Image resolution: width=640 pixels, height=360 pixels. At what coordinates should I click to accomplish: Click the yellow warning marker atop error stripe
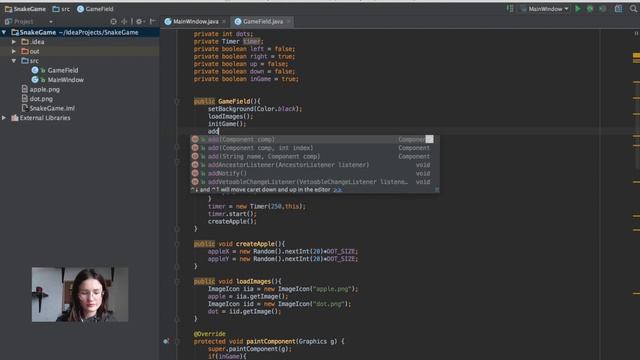[x=636, y=55]
